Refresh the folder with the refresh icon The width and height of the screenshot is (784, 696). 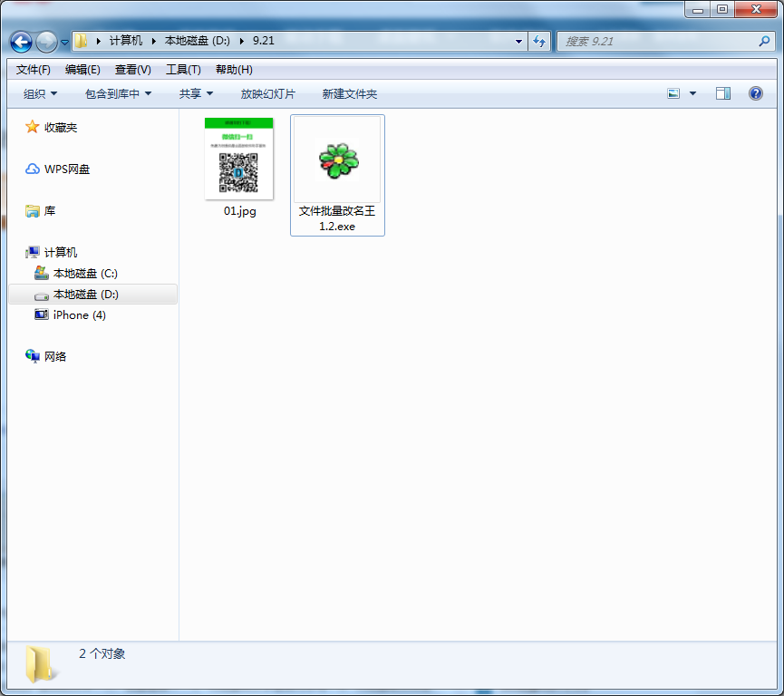tap(539, 42)
